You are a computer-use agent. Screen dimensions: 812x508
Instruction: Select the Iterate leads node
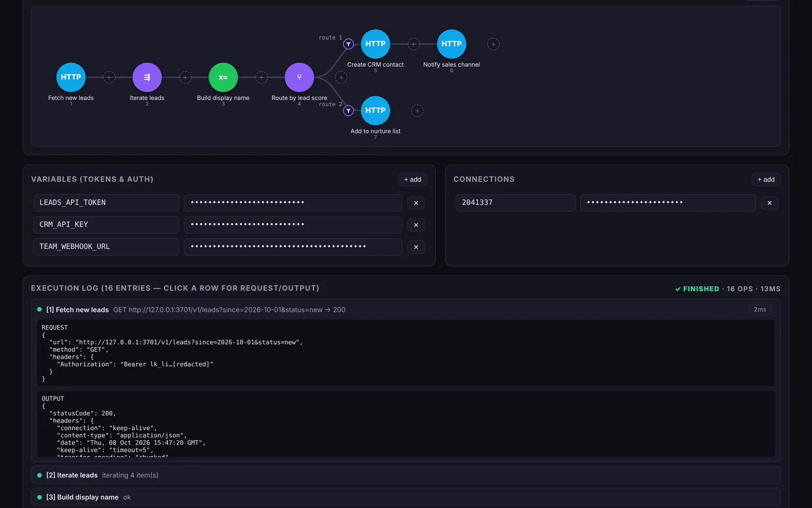pos(147,77)
